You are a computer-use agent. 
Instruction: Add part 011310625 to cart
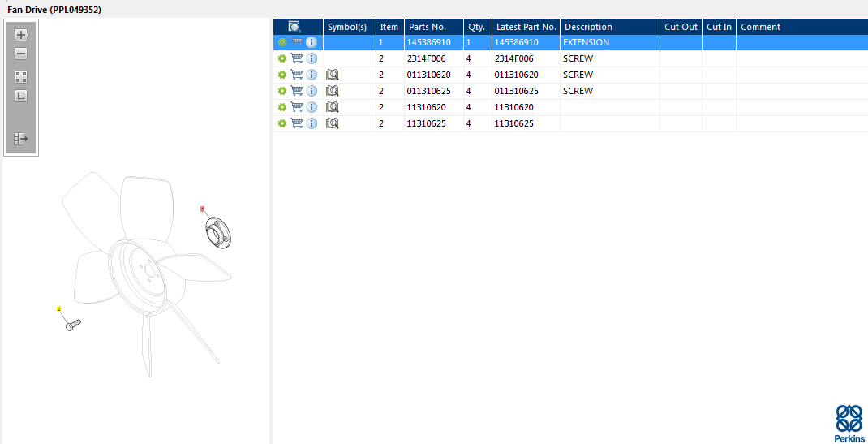[297, 90]
